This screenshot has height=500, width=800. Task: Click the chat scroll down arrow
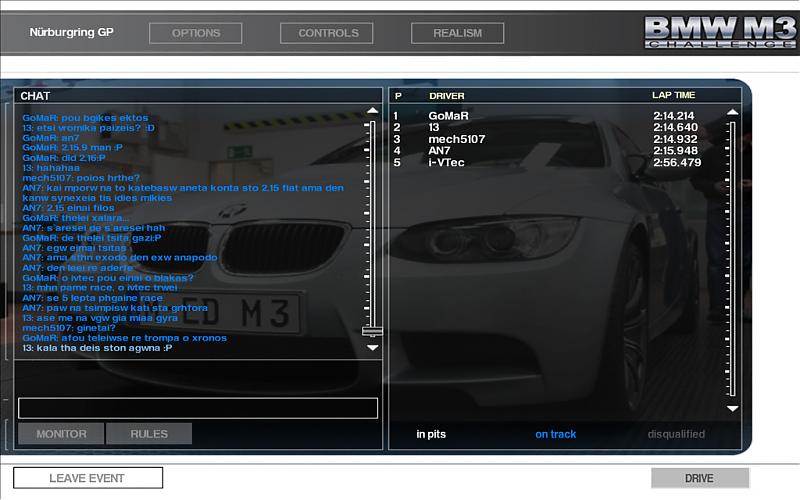(372, 347)
